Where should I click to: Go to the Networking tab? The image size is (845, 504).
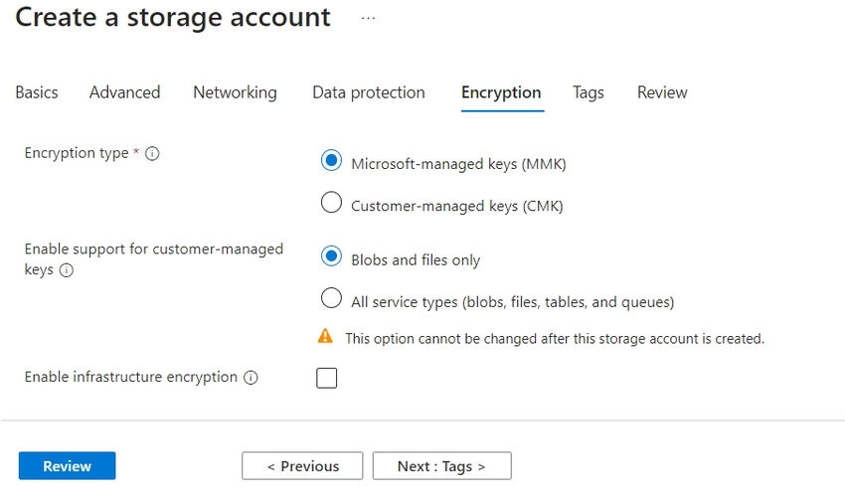pos(235,92)
